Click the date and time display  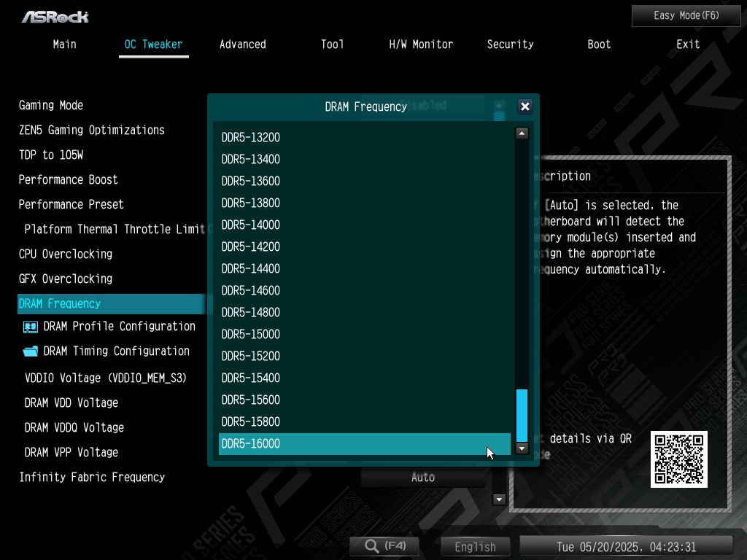coord(626,547)
